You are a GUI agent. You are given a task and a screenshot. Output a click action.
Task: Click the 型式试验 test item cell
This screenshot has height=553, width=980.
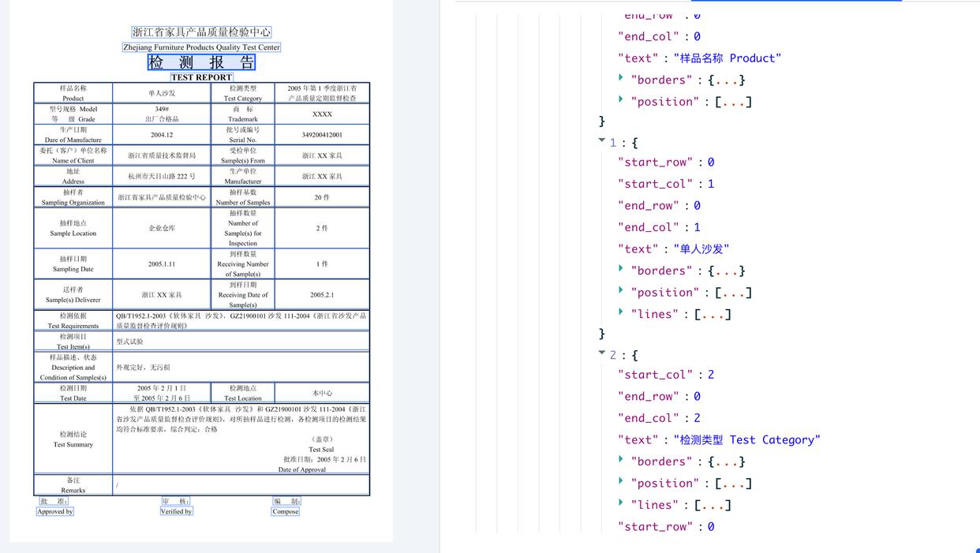[241, 342]
